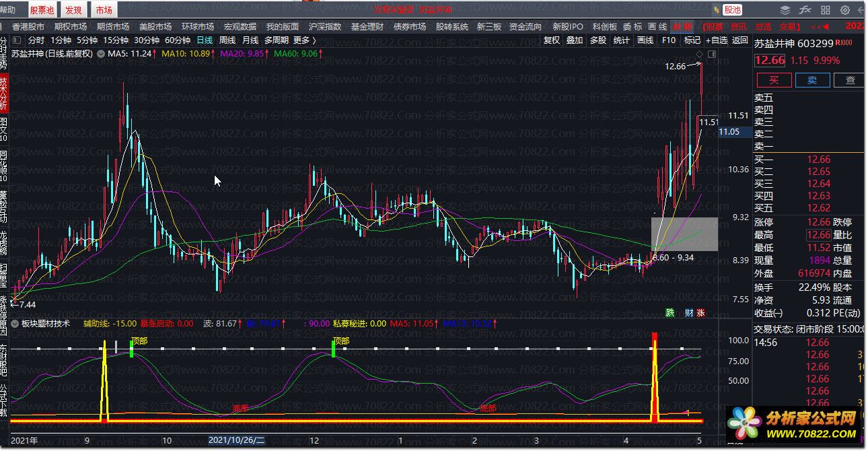Open 东财股吧 in left sidebar
The image size is (868, 451).
click(x=4, y=359)
